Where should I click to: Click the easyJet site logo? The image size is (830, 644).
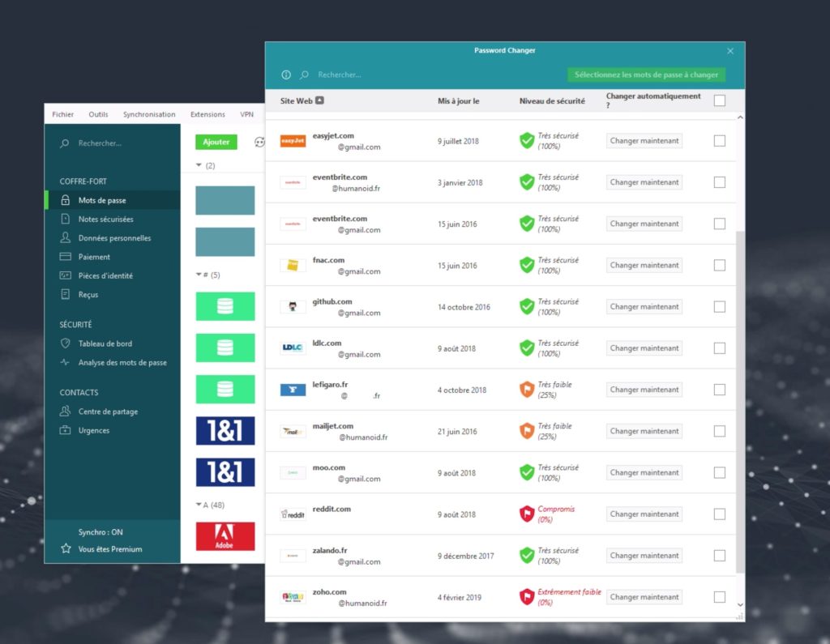pyautogui.click(x=293, y=141)
